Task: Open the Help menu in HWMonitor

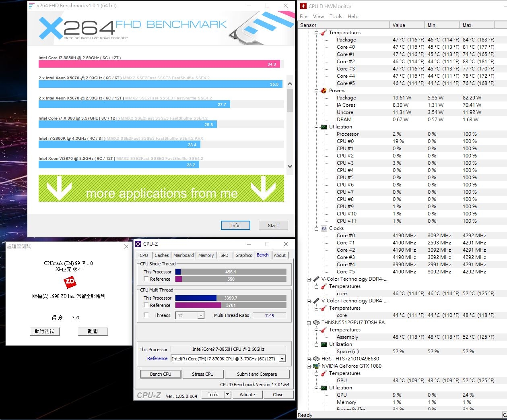Action: coord(353,17)
